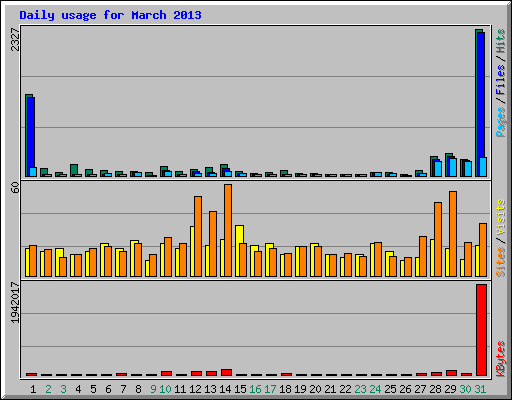Select day label 4 on the x-axis
Viewport: 512px width, 400px height.
click(78, 389)
